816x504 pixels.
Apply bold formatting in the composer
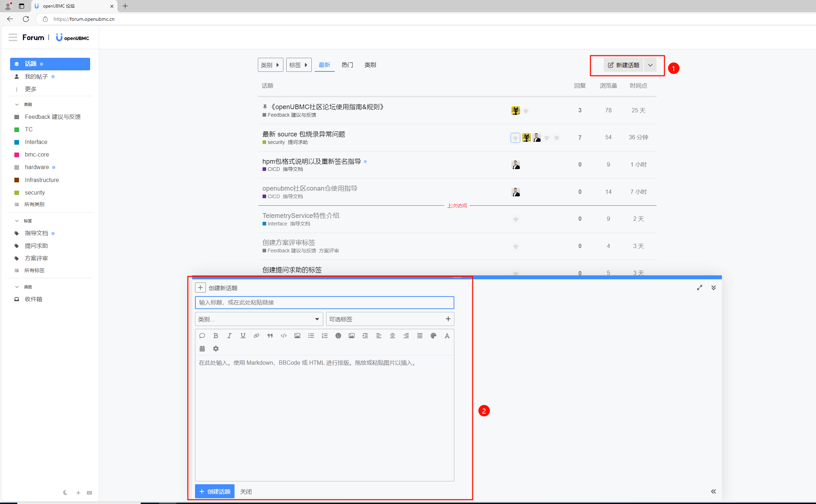click(215, 336)
